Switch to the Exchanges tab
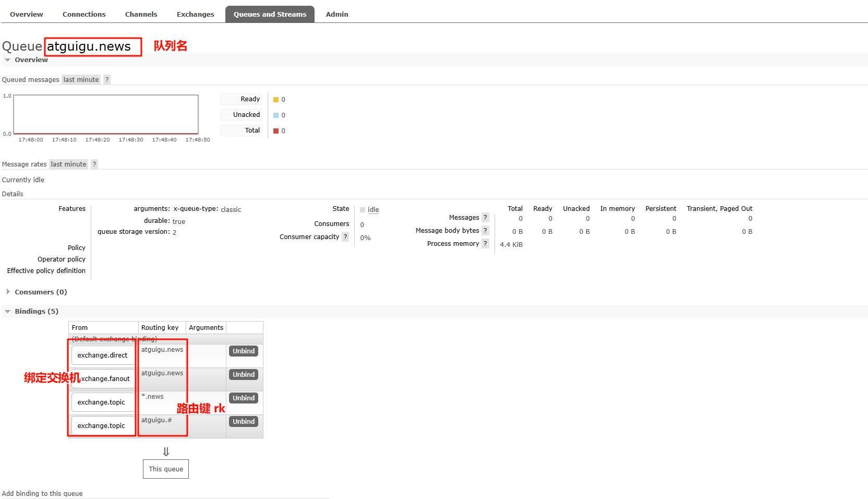This screenshot has width=868, height=499. tap(195, 14)
